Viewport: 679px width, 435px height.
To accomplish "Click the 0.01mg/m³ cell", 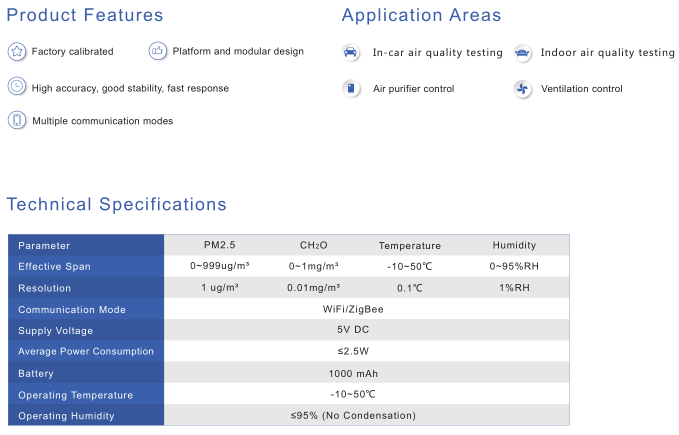I will pyautogui.click(x=314, y=287).
